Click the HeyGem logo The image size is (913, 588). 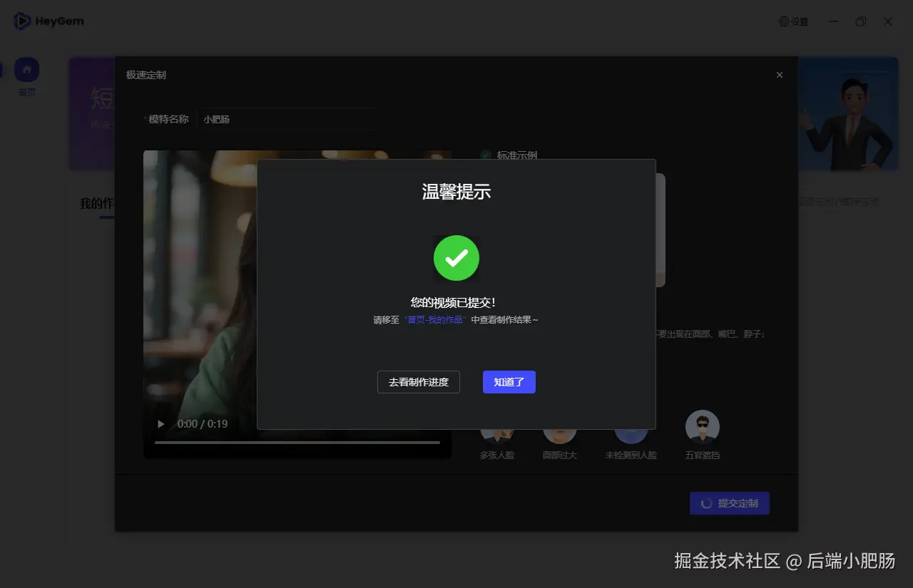(49, 21)
